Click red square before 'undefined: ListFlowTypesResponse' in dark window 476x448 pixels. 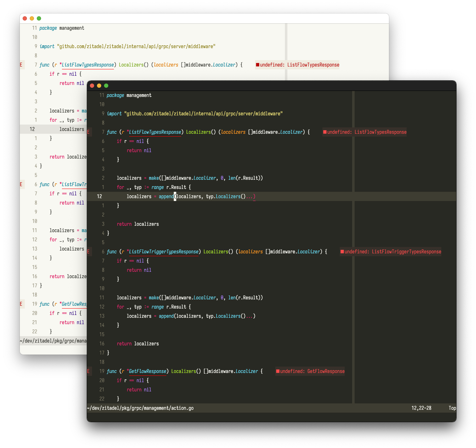[325, 132]
